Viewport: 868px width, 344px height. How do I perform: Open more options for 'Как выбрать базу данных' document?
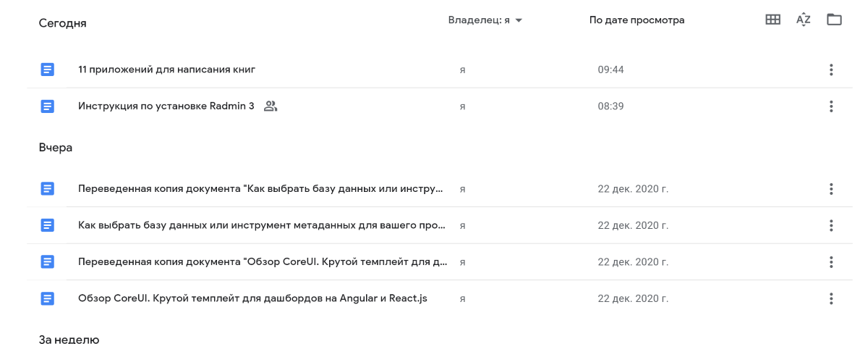831,225
